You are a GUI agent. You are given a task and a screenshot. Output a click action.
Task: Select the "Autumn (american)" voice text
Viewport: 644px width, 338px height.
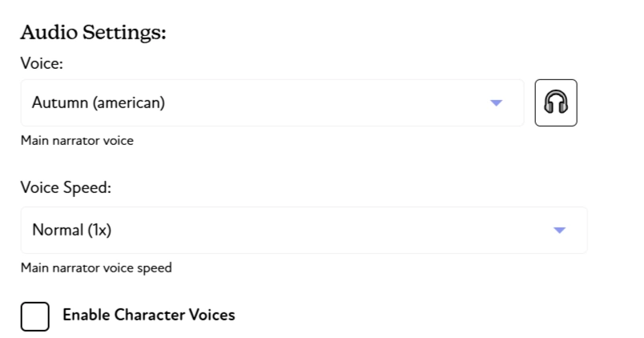[x=99, y=103]
